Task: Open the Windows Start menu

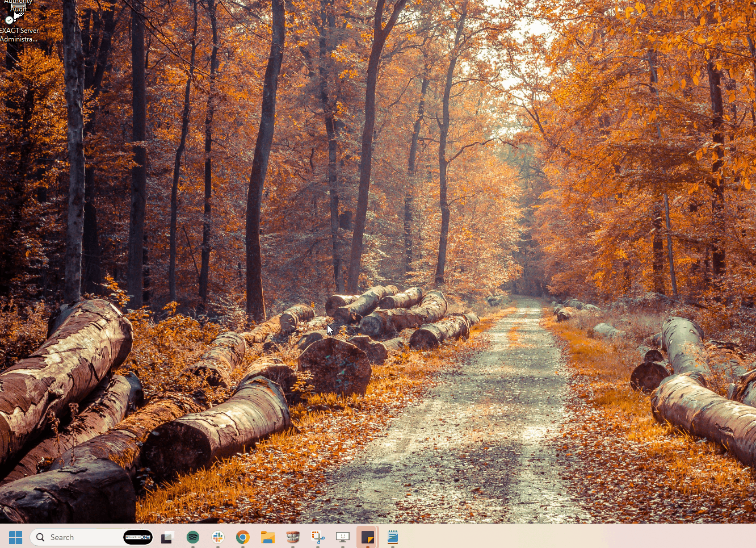Action: click(x=15, y=537)
